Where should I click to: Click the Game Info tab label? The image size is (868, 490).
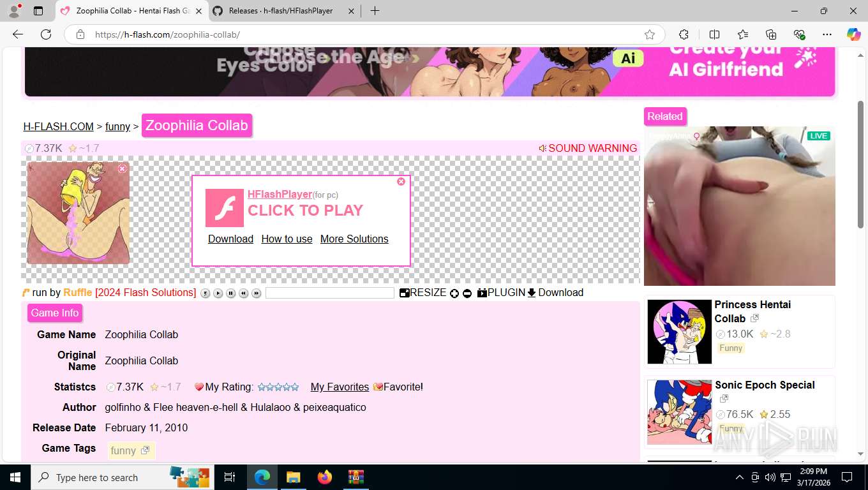click(x=55, y=313)
